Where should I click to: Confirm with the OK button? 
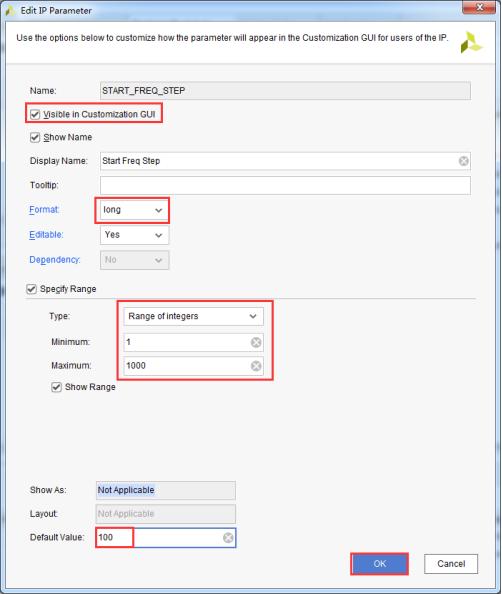pyautogui.click(x=380, y=564)
